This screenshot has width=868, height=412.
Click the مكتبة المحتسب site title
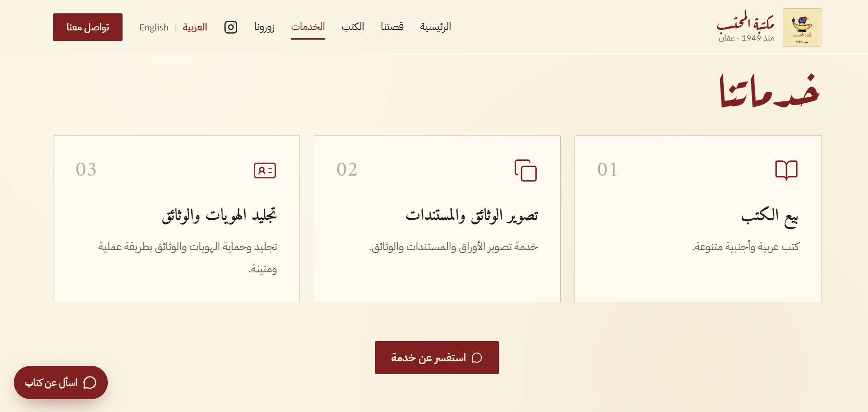point(745,22)
